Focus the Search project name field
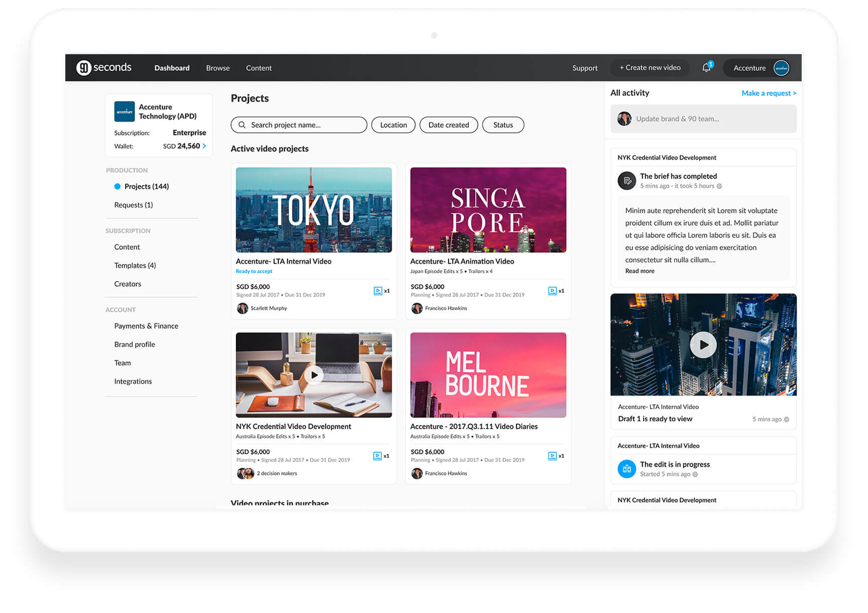Image resolution: width=868 pixels, height=613 pixels. coord(299,125)
